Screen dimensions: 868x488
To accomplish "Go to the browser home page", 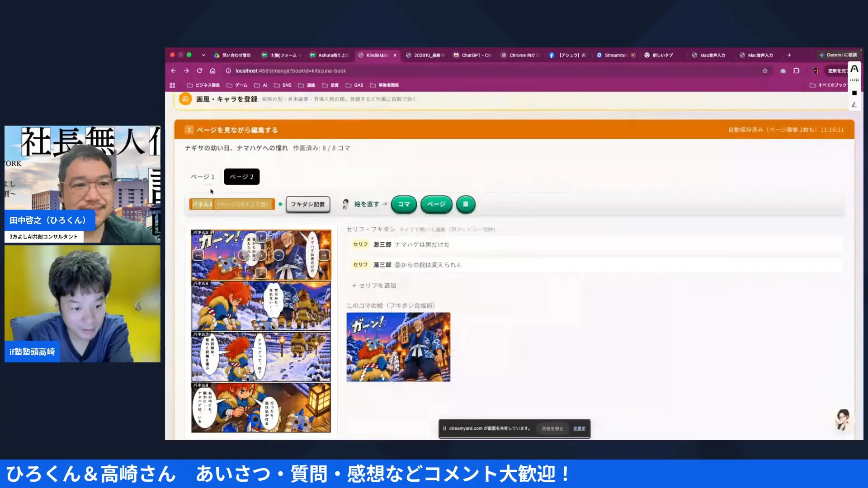I will click(x=212, y=70).
